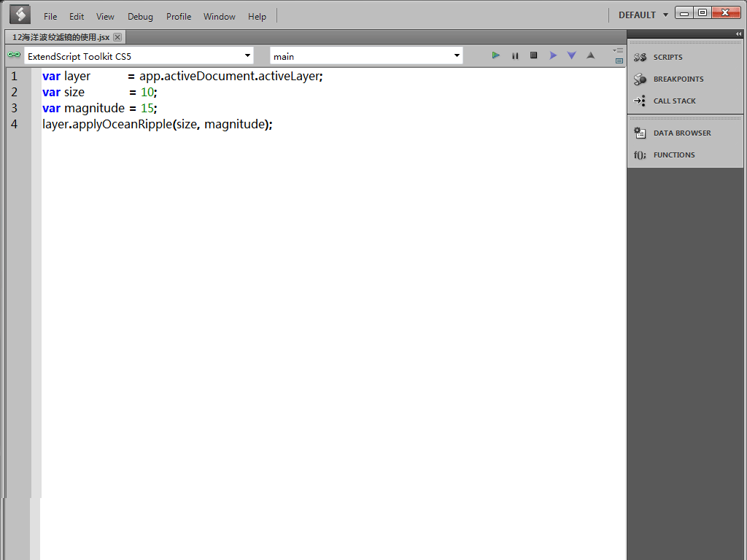Click the Call Stack arrow icon
Image resolution: width=747 pixels, height=560 pixels.
click(x=639, y=101)
